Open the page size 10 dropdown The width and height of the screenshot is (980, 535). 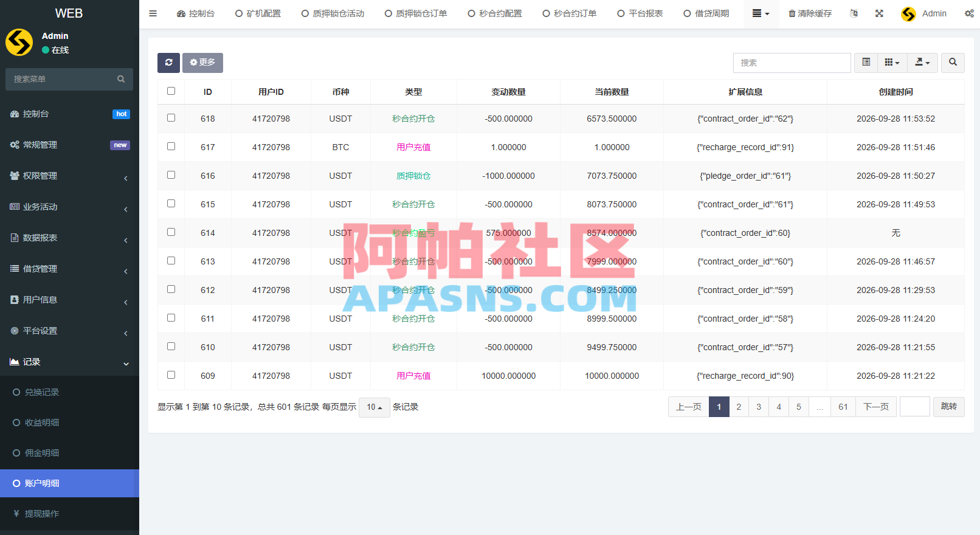pos(374,407)
